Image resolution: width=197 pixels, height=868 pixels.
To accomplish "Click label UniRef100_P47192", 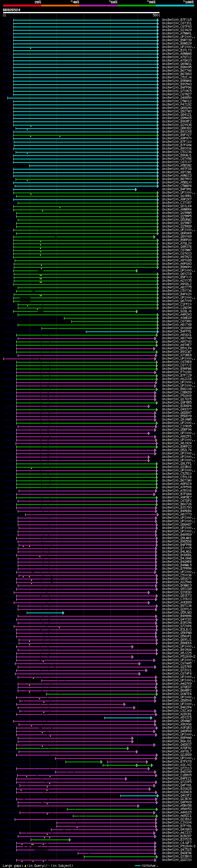I will click(x=177, y=104).
